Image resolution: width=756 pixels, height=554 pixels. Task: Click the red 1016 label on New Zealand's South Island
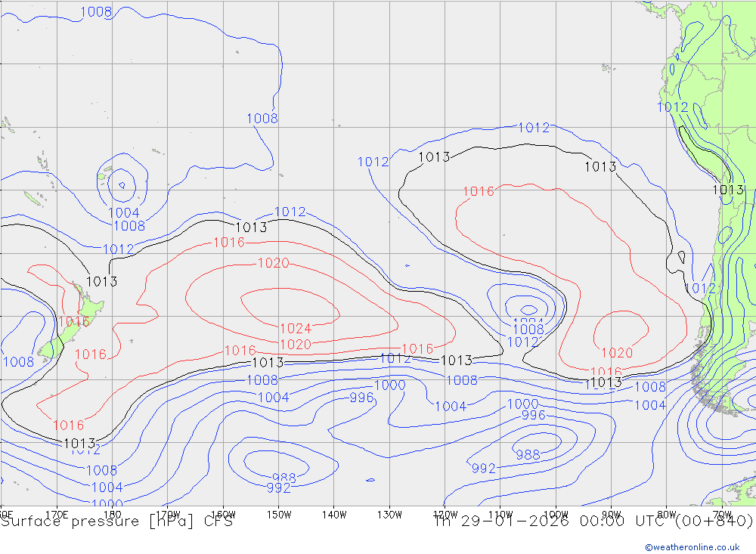point(74,322)
